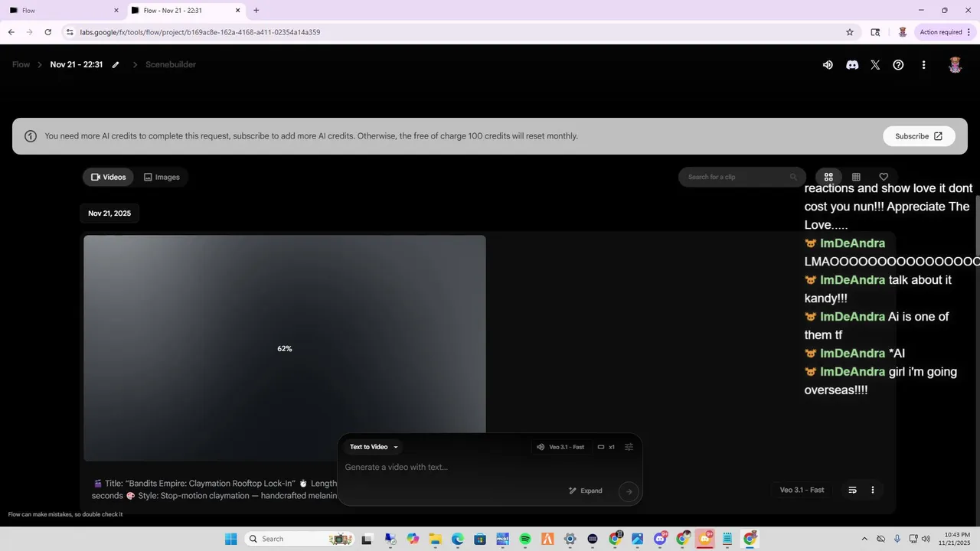980x551 pixels.
Task: Open Discord community icon
Action: tap(852, 65)
